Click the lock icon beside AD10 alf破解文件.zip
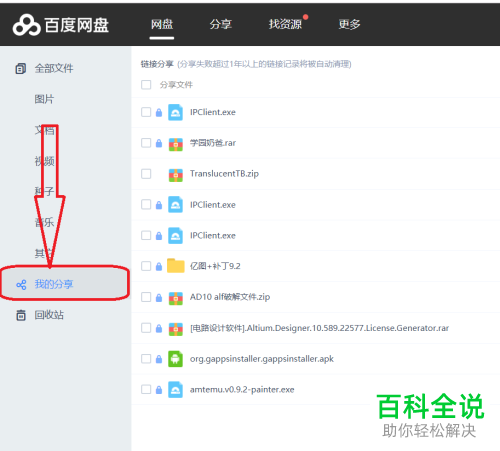500x451 pixels. click(159, 297)
